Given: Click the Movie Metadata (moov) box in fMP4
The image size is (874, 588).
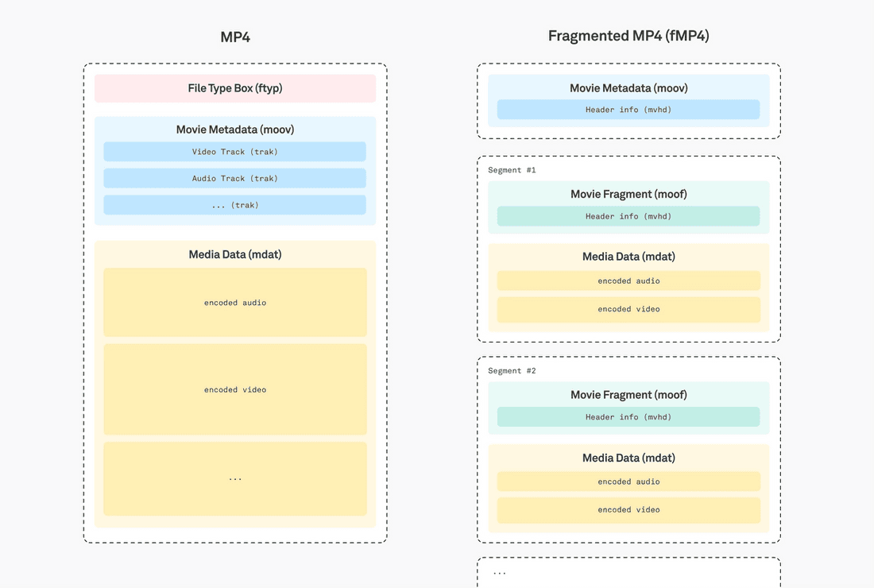Looking at the screenshot, I should click(x=628, y=87).
